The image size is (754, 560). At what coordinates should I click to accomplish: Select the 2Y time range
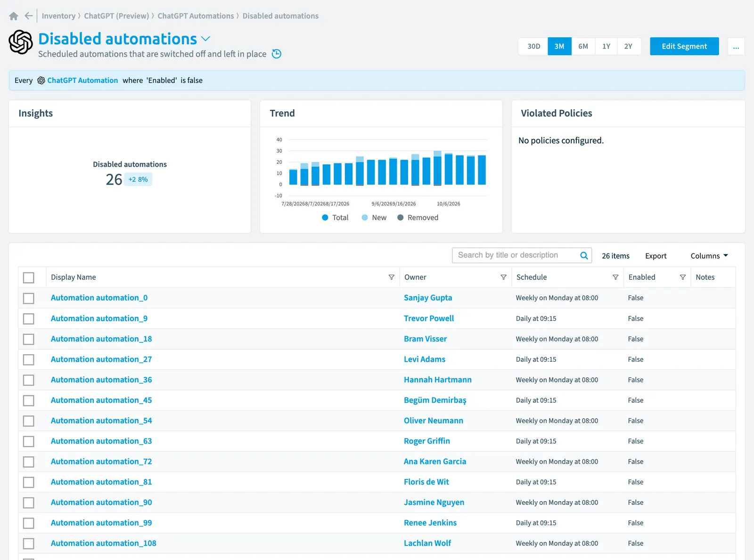tap(628, 47)
